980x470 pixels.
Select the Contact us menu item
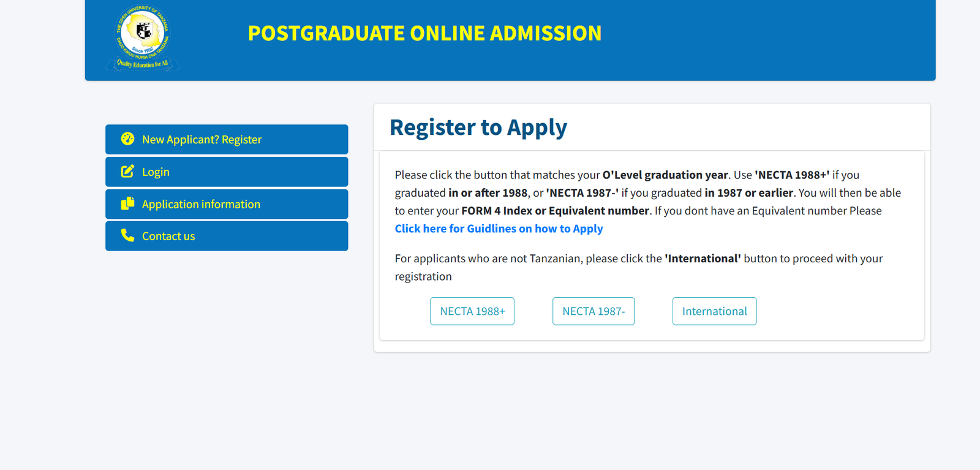168,236
